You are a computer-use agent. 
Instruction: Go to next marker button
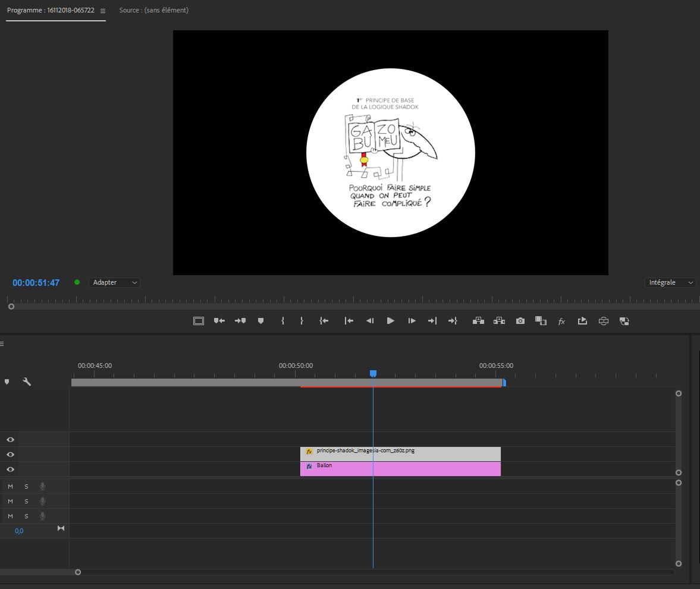point(240,321)
